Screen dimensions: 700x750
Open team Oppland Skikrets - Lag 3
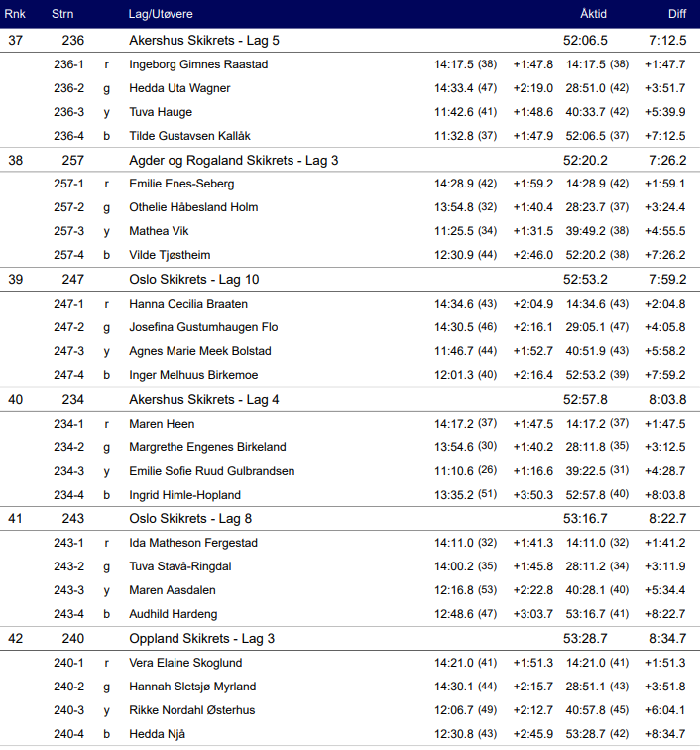(x=202, y=639)
